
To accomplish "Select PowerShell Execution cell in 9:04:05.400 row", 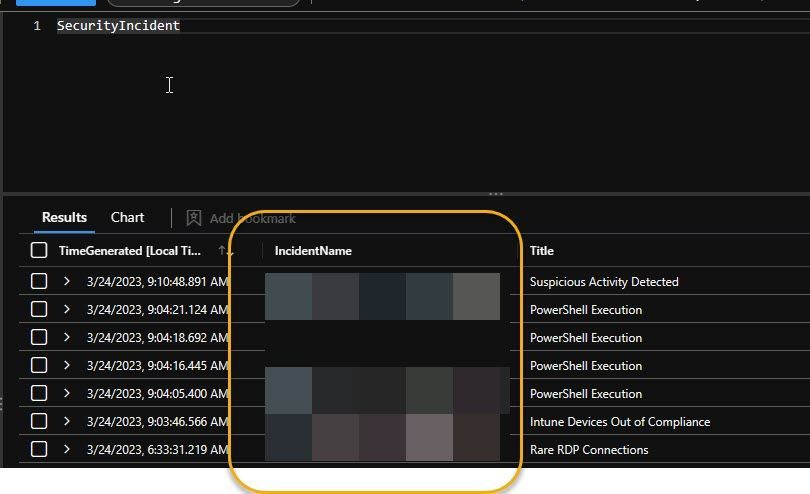I will (x=586, y=393).
